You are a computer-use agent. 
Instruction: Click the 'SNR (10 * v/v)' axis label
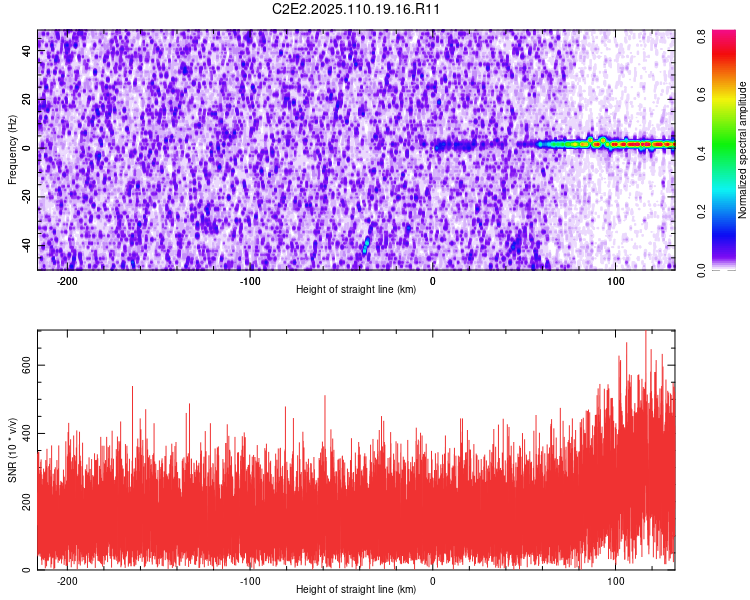pos(12,450)
